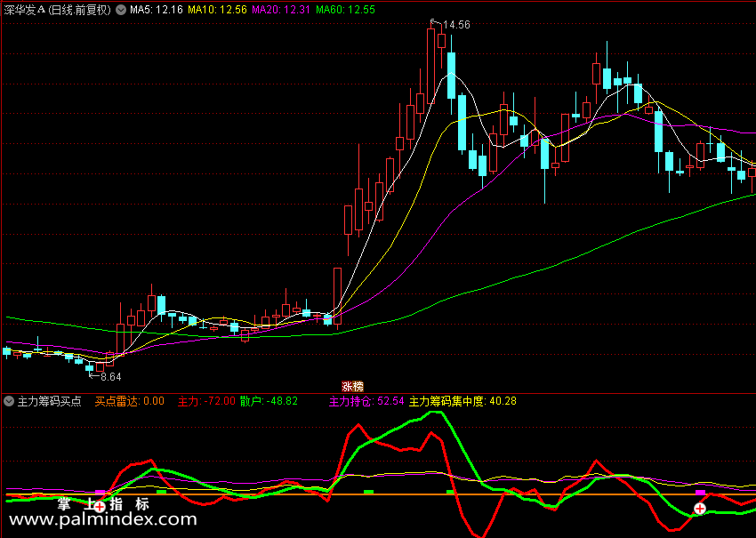
Task: Select the MA5: 12.16 label
Action: pos(157,10)
